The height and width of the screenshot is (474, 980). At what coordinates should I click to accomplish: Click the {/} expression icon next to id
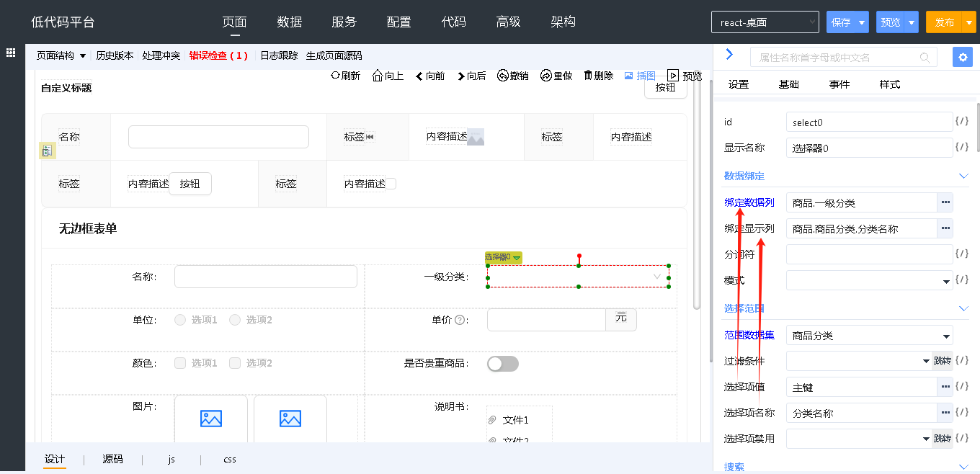962,121
